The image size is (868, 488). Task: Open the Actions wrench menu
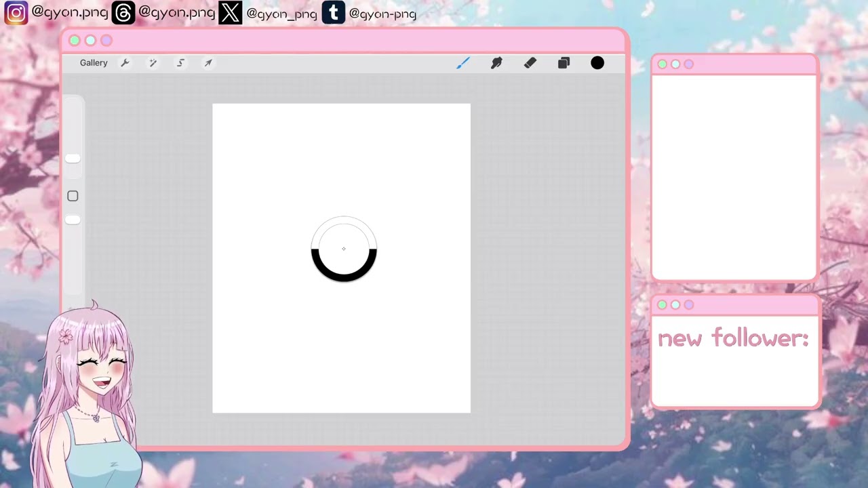[125, 62]
